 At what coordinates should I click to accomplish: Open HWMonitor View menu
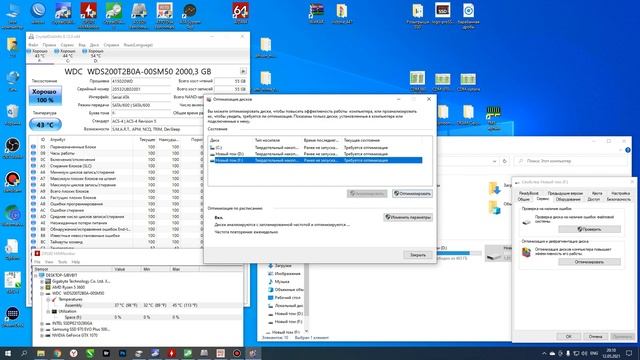point(49,262)
